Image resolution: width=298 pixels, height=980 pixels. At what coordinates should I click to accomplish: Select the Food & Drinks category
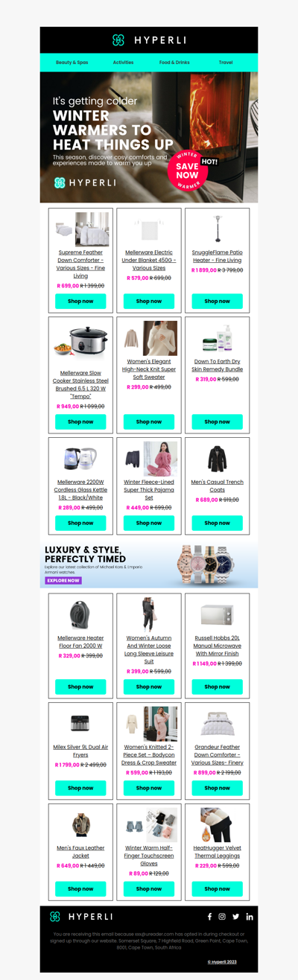(174, 63)
